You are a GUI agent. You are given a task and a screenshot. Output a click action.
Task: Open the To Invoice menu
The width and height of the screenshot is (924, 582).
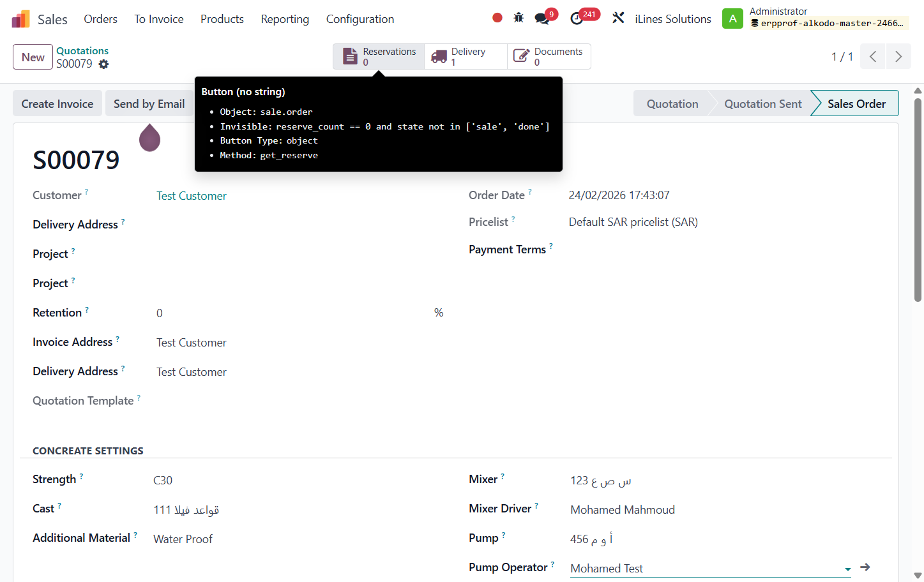coord(159,19)
